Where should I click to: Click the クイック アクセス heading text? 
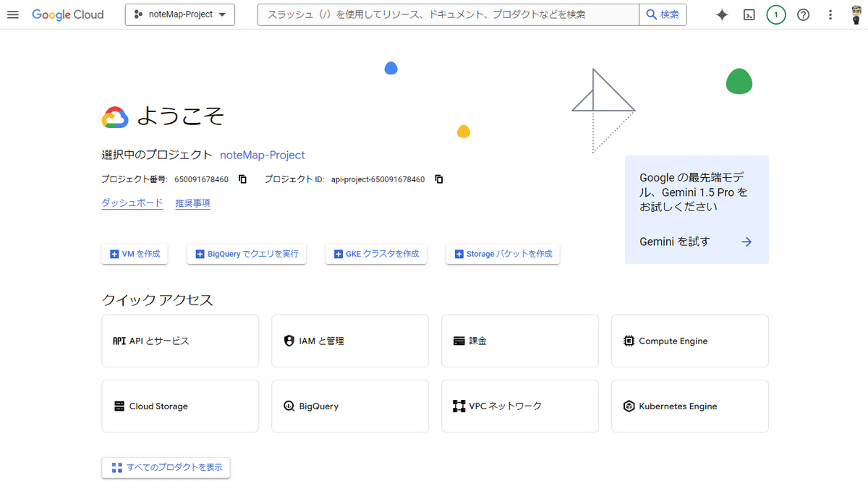[x=158, y=300]
